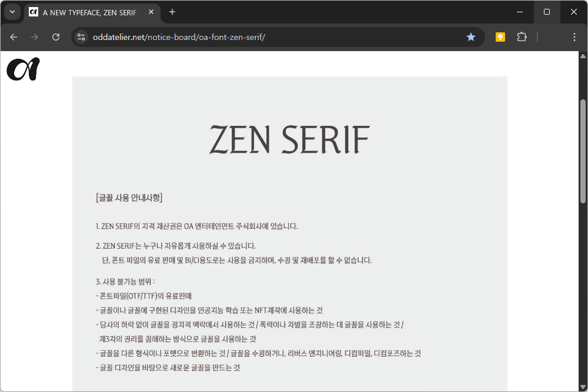Click the 3. 사용 불가능 범위 line
This screenshot has height=392, width=588.
(125, 282)
